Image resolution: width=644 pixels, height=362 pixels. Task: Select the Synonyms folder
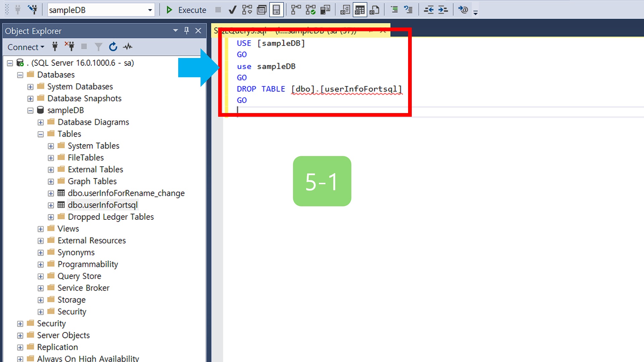point(76,253)
